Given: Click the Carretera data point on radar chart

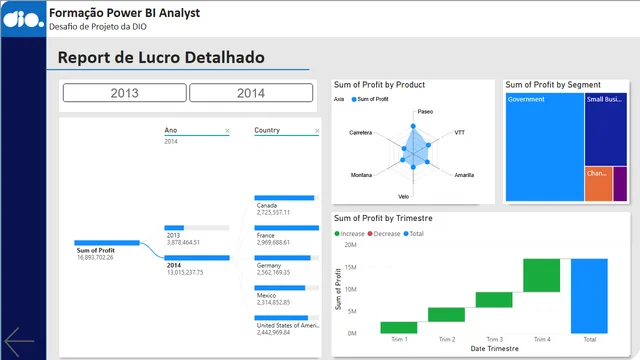Looking at the screenshot, I should pyautogui.click(x=404, y=149).
